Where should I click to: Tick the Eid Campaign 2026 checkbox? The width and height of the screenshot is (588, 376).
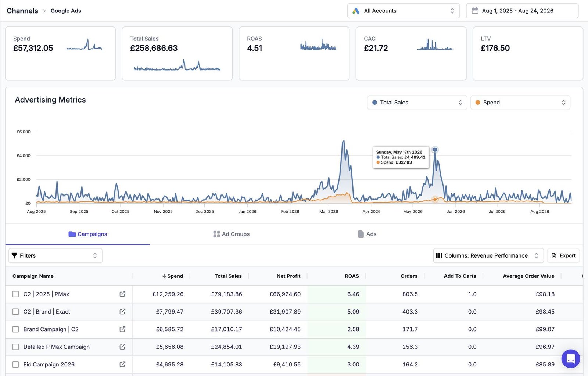pyautogui.click(x=15, y=365)
